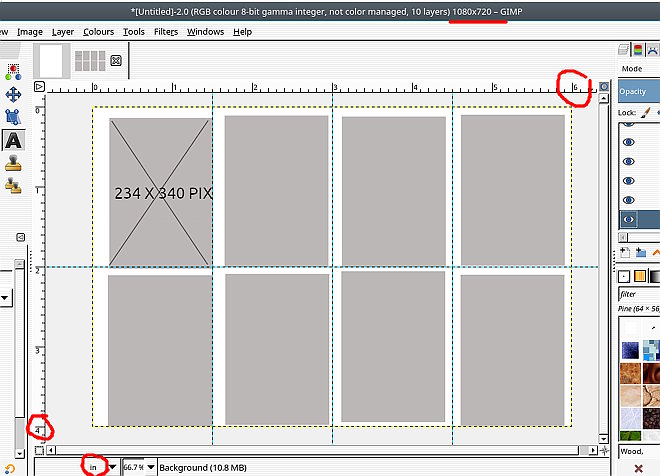The height and width of the screenshot is (476, 660).
Task: Click the canvas vertical scrollbar down arrow
Action: pos(604,439)
